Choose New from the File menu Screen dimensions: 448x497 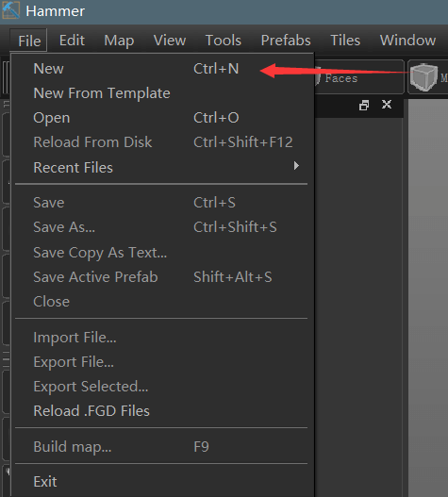(161, 69)
